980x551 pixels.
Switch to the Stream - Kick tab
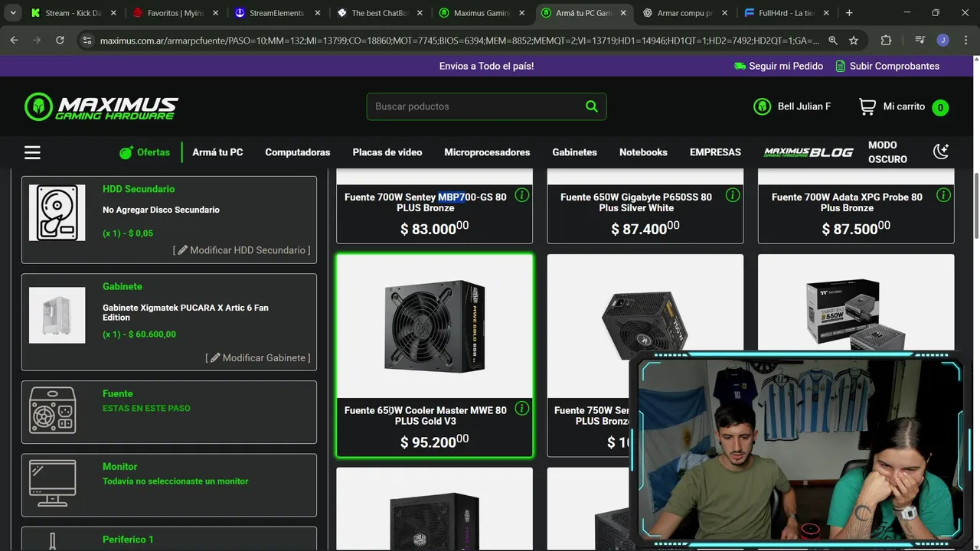pyautogui.click(x=73, y=13)
